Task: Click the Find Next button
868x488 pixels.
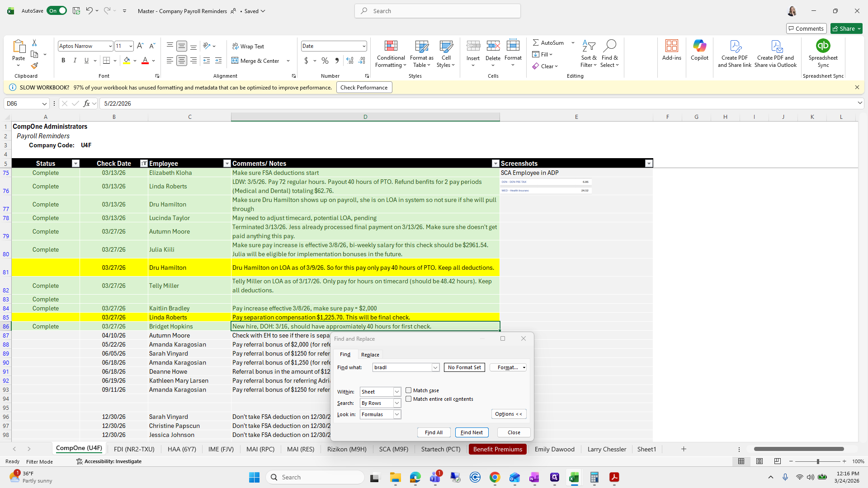Action: click(x=472, y=432)
